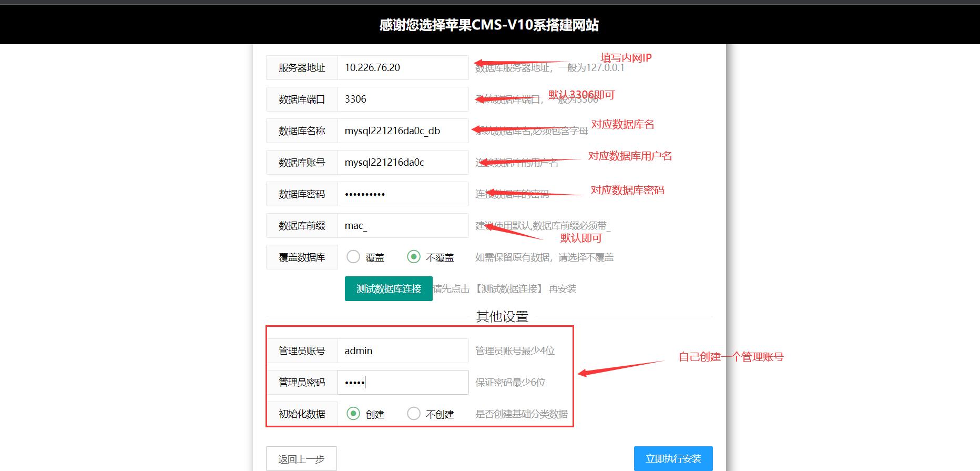Viewport: 980px width, 471px height.
Task: Choose the 不创建 radio option
Action: pos(414,414)
